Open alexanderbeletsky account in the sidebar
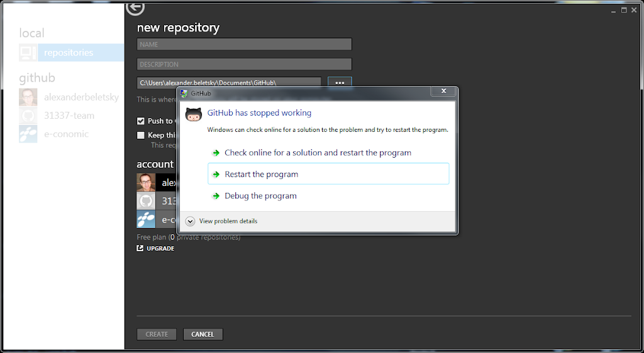Screen dimensions: 644x353 [x=81, y=97]
